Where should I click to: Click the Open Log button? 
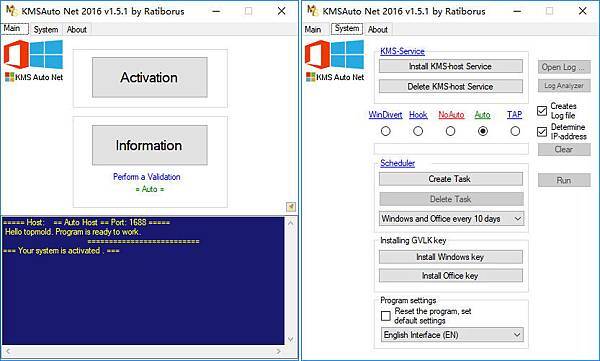(x=564, y=67)
